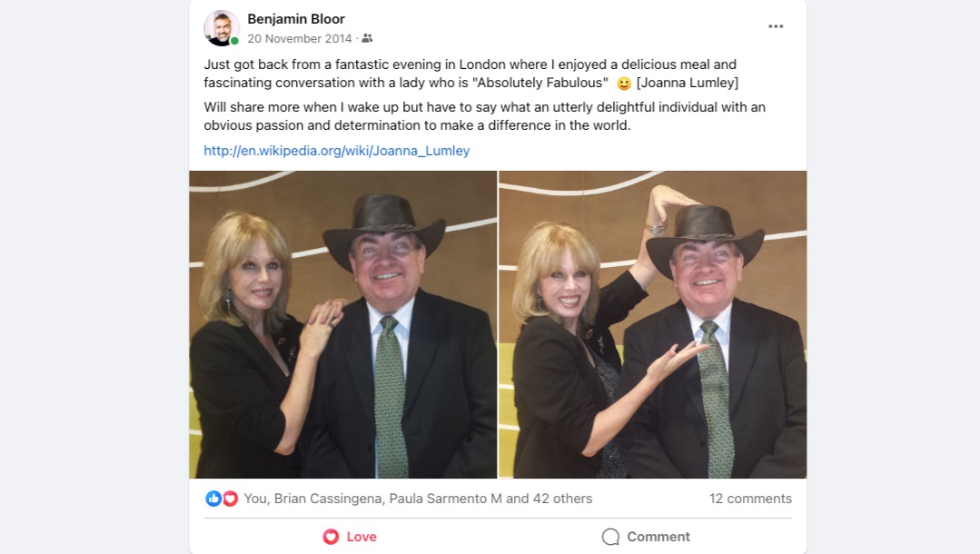This screenshot has width=980, height=554.
Task: Click the friends audience icon beside date
Action: (367, 39)
